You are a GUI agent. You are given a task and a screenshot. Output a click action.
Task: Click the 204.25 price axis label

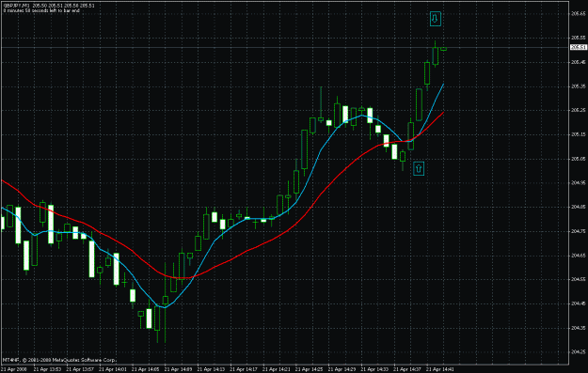coord(579,352)
